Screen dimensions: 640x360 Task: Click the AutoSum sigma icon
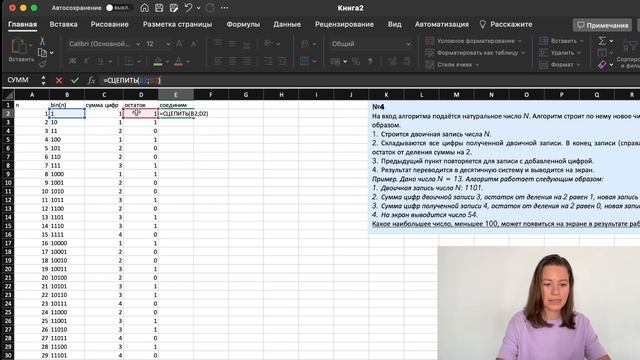pyautogui.click(x=602, y=41)
